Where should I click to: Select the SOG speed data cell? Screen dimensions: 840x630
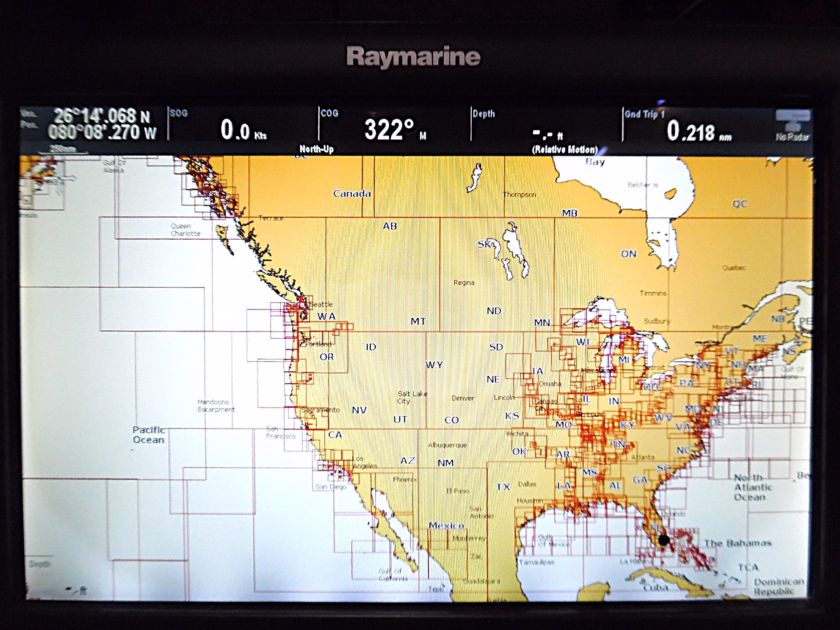click(x=243, y=125)
